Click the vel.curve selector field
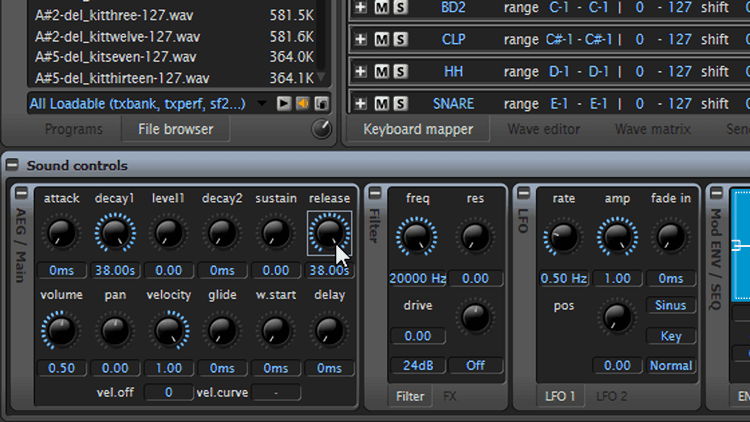The height and width of the screenshot is (422, 750). (276, 392)
